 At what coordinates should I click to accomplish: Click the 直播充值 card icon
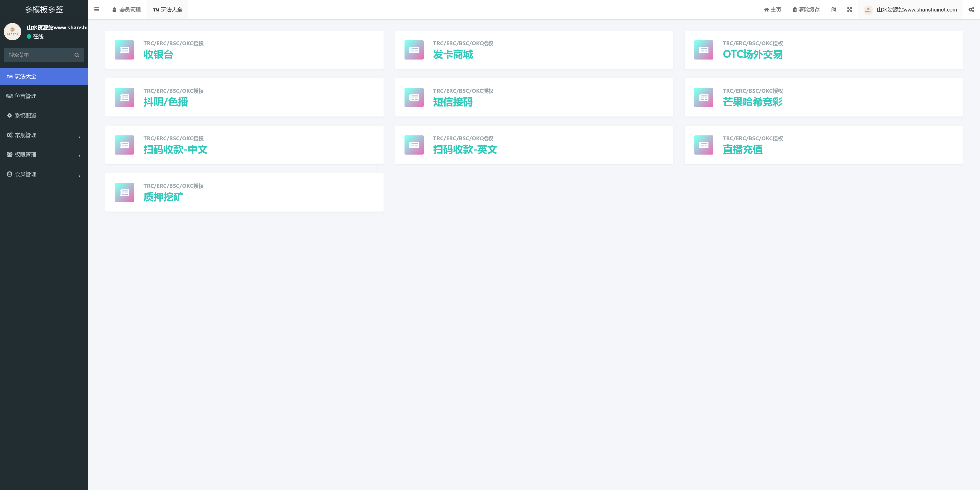(703, 145)
